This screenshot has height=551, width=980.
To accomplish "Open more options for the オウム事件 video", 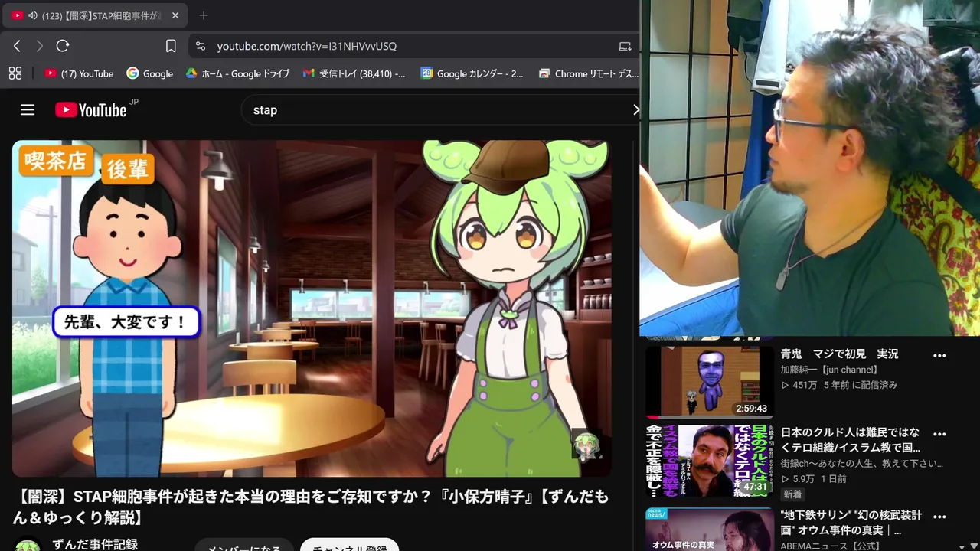I will tap(939, 517).
